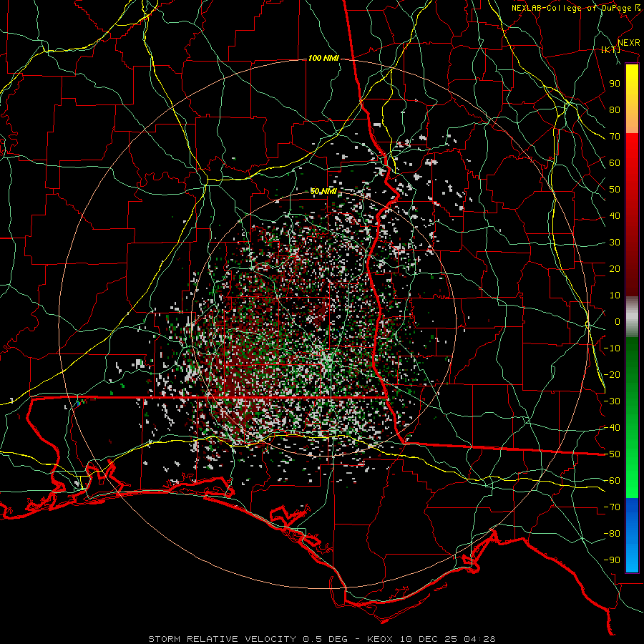Click the 80 value on the velocity scale
Screen dimensions: 644x644
click(615, 110)
